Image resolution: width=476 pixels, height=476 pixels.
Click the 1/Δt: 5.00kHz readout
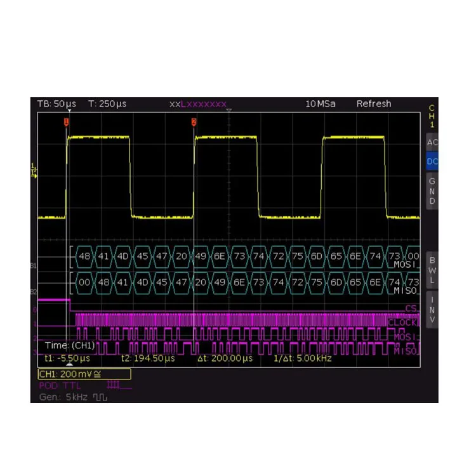[x=302, y=359]
